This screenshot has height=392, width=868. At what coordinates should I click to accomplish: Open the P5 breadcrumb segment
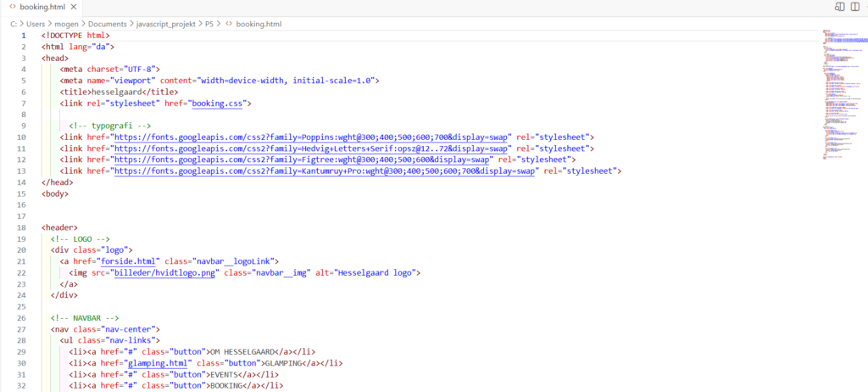210,25
